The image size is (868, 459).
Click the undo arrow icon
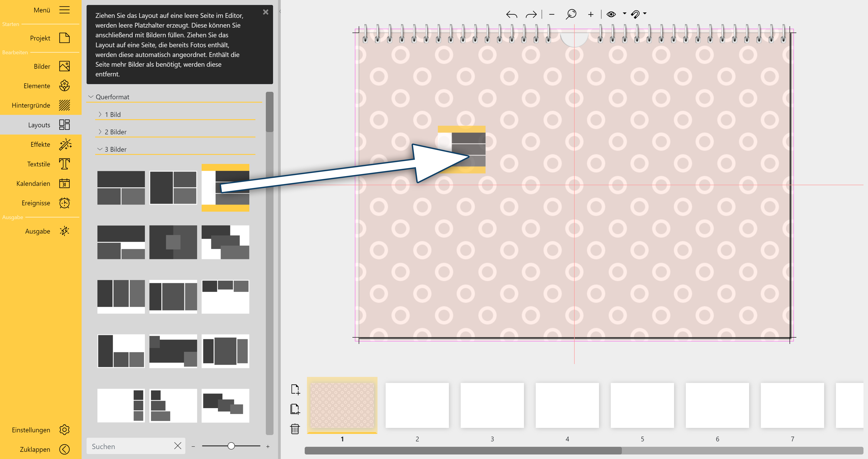click(x=511, y=14)
